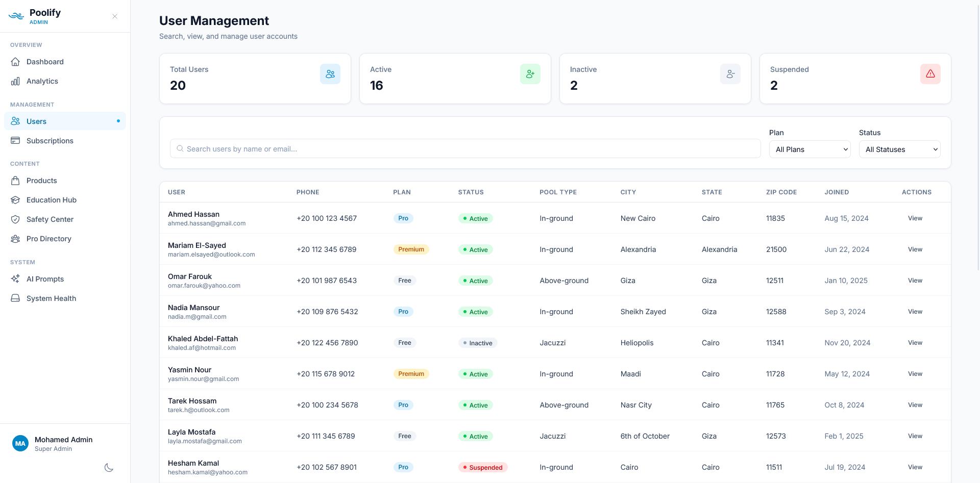Click the Products bag icon

tap(16, 181)
